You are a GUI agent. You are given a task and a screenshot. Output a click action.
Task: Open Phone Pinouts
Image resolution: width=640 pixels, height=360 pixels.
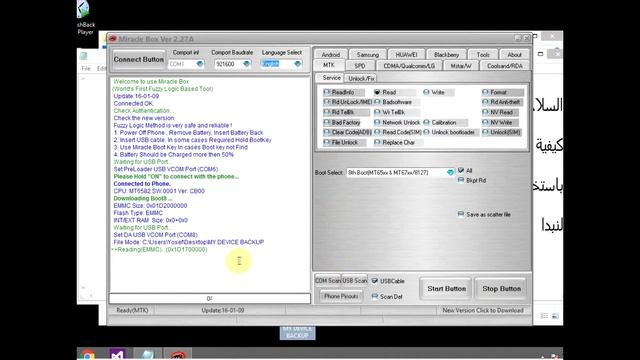[341, 296]
